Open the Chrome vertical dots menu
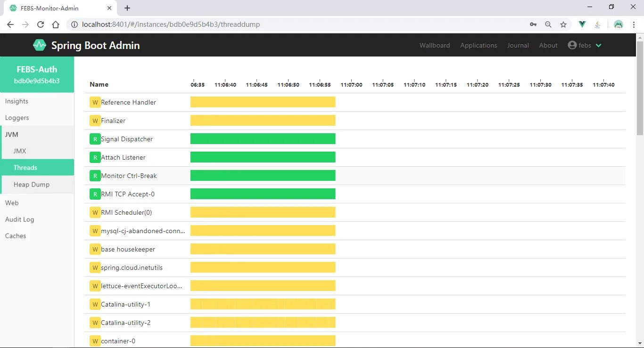The image size is (644, 348). tap(633, 24)
